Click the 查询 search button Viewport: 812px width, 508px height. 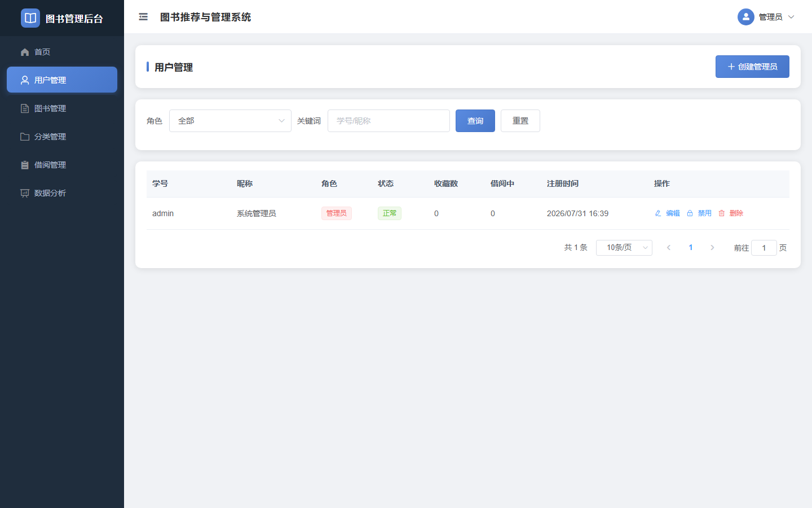coord(475,121)
